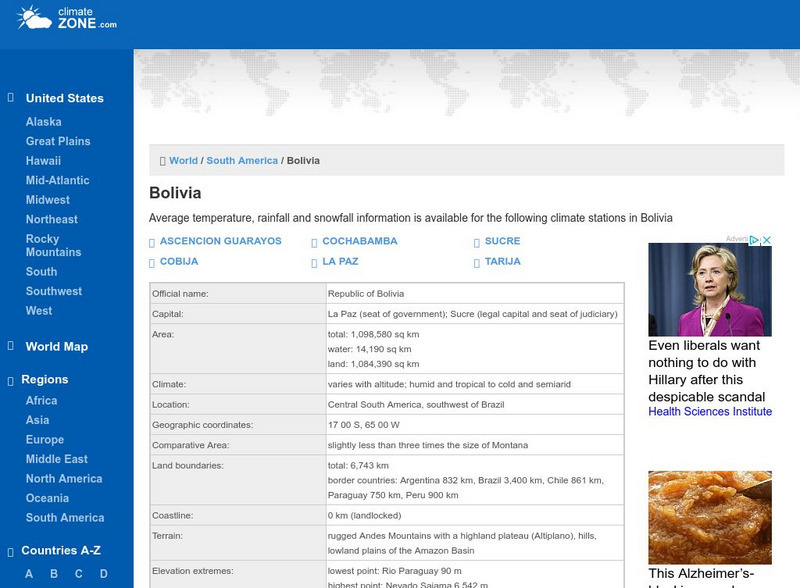
Task: Click the 'Bolivia' page heading
Action: click(175, 193)
